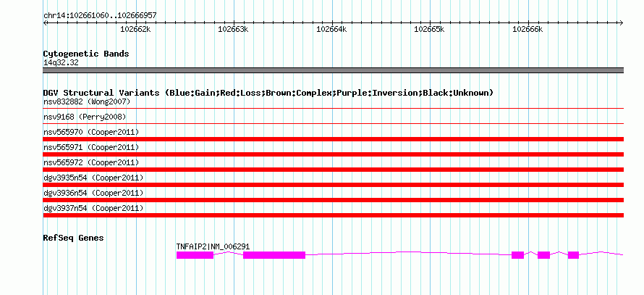Image resolution: width=644 pixels, height=295 pixels.
Task: Select the Cytogenetic Bands track title
Action: tap(86, 54)
